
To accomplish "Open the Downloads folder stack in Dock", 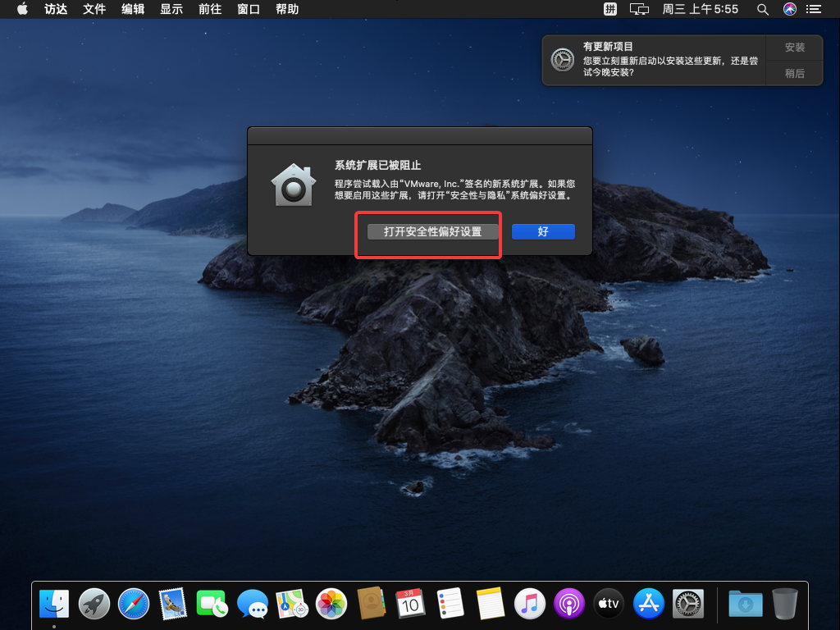I will pyautogui.click(x=745, y=605).
